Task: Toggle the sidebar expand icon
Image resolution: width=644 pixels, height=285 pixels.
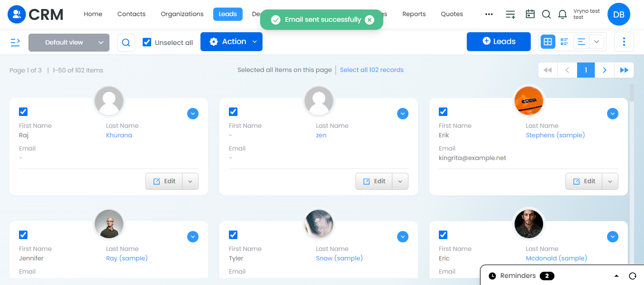Action: pos(15,42)
